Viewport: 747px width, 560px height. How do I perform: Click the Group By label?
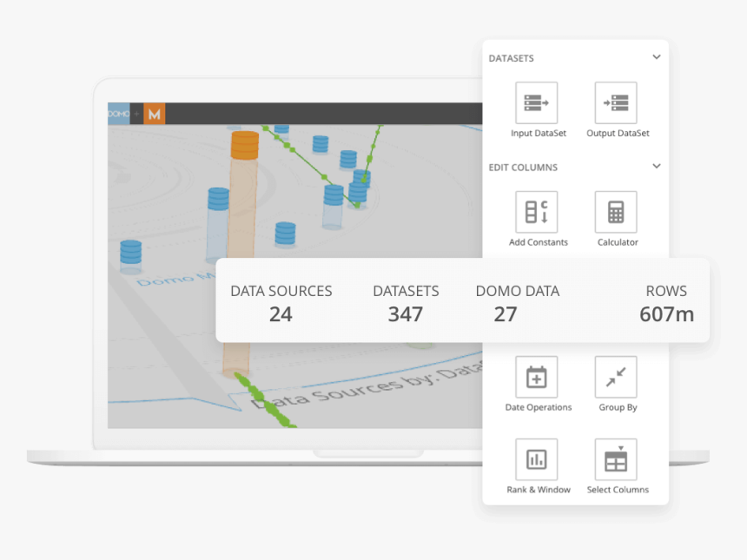(618, 407)
